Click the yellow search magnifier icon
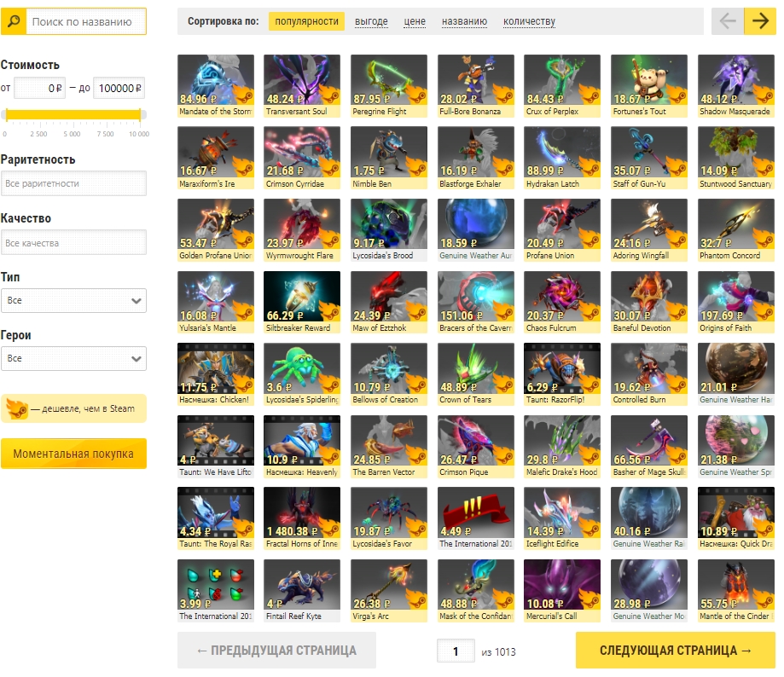784x677 pixels. tap(14, 21)
